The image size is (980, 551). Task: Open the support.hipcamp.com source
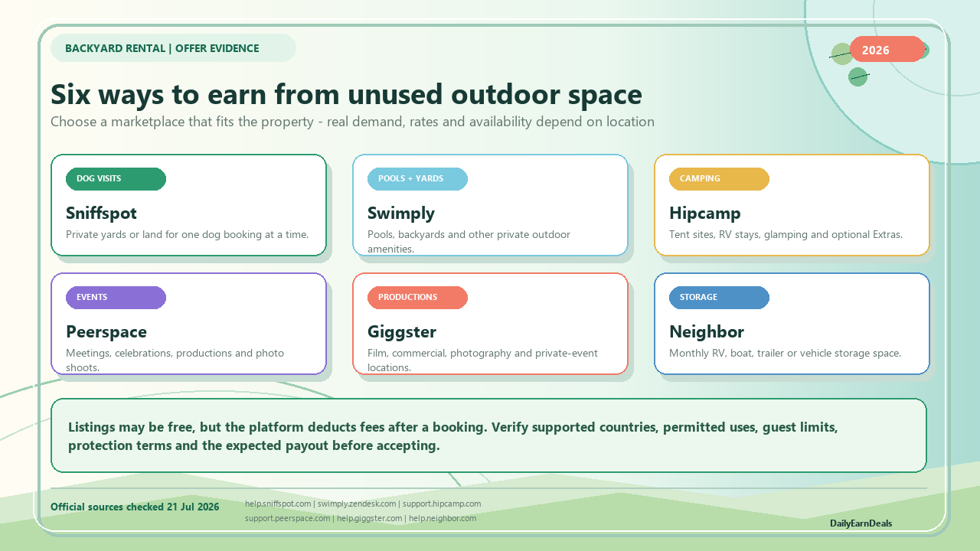(x=442, y=504)
